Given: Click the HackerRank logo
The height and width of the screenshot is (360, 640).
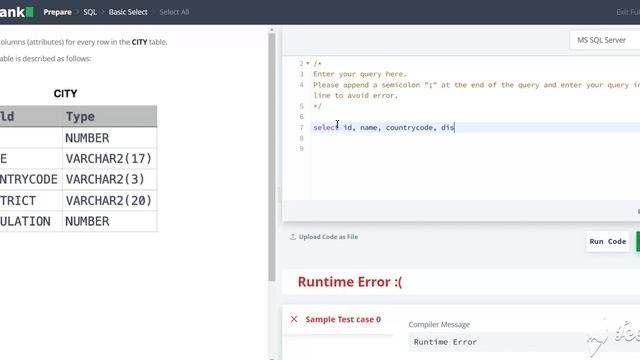Looking at the screenshot, I should coord(16,12).
